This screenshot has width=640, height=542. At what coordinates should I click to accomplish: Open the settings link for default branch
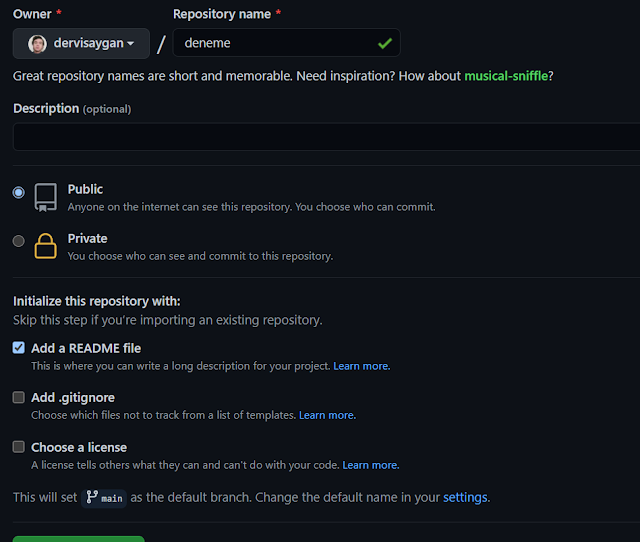[x=465, y=498]
